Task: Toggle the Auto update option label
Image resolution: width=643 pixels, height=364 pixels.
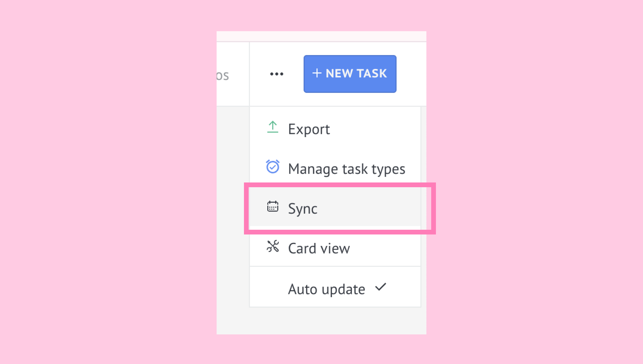Action: (327, 289)
